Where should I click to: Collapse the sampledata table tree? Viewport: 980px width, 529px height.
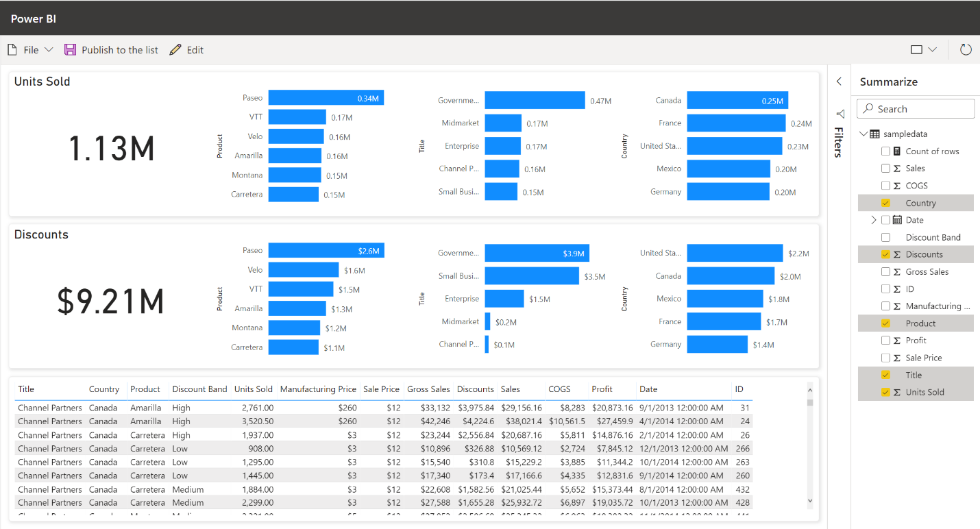tap(863, 134)
